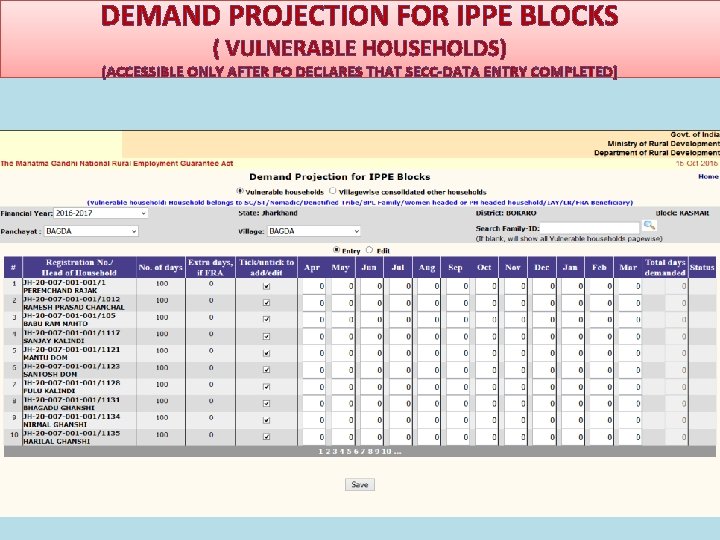
Task: Untick checkbox for MANTU DOM row
Action: (x=266, y=353)
